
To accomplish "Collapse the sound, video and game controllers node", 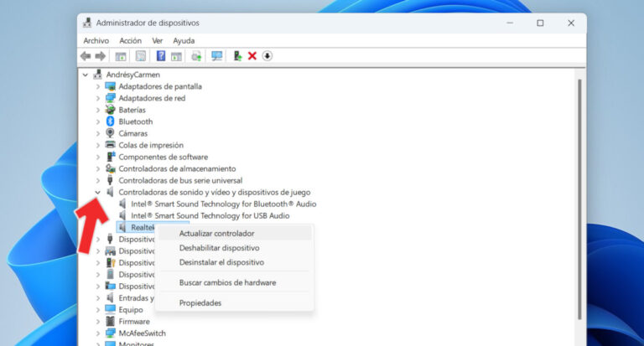I will 98,192.
